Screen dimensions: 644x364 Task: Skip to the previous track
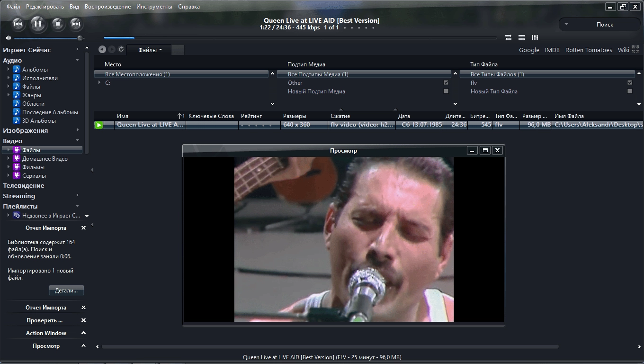[18, 23]
